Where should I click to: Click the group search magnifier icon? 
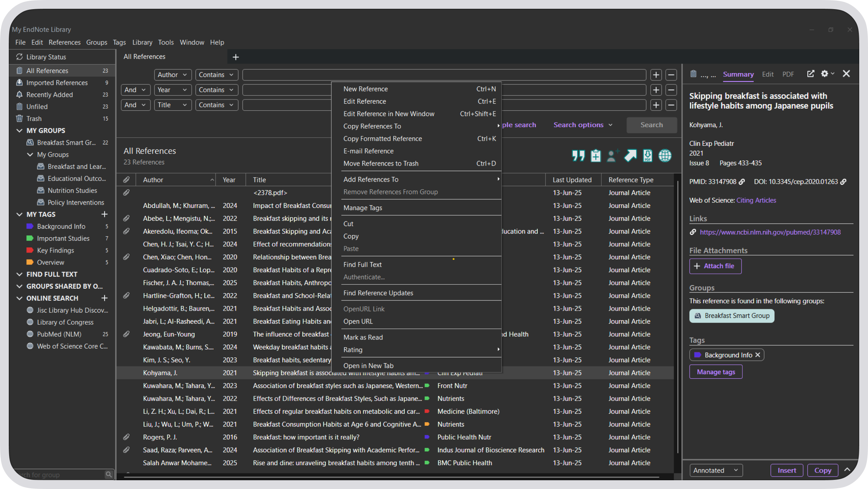108,474
